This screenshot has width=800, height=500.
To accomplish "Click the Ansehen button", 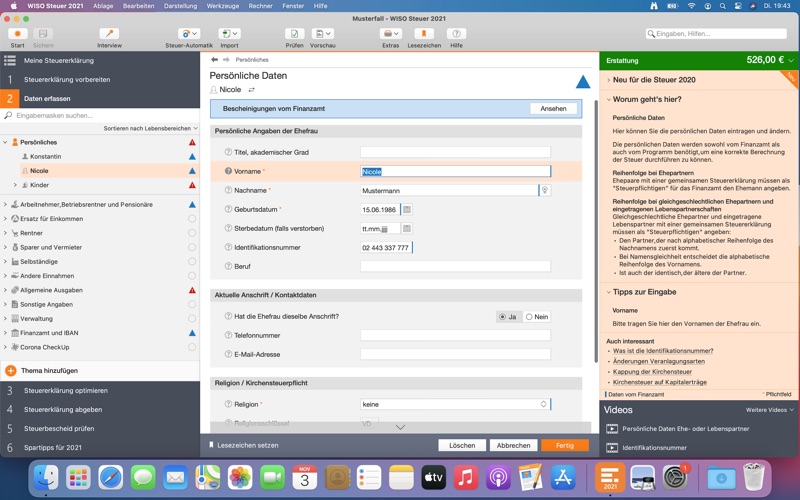I will [x=553, y=109].
